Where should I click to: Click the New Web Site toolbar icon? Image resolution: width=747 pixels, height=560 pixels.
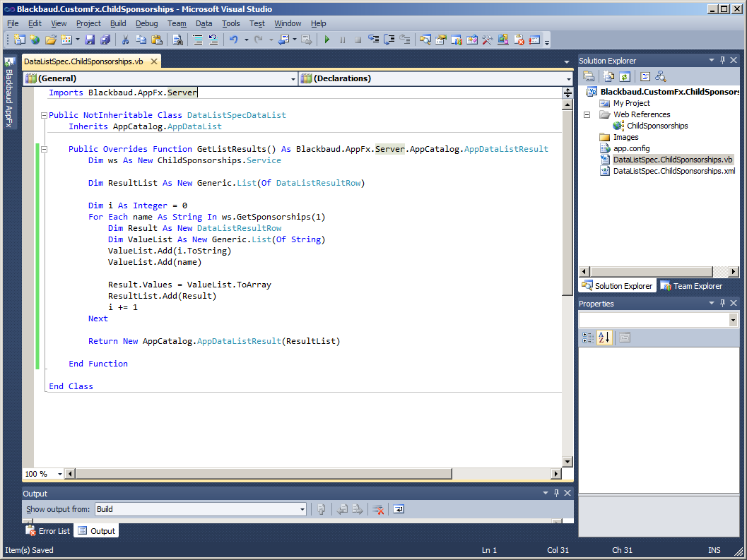click(x=35, y=40)
